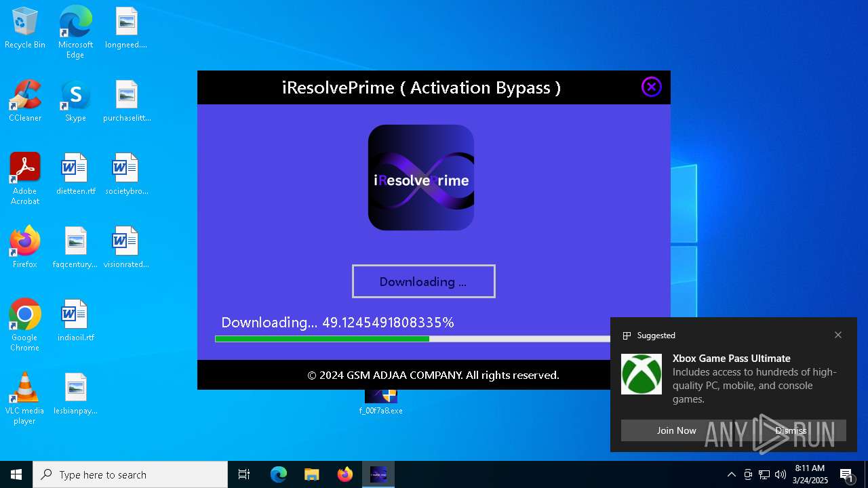Select the indiaoil.rtf document icon
The image size is (868, 488).
tap(75, 321)
